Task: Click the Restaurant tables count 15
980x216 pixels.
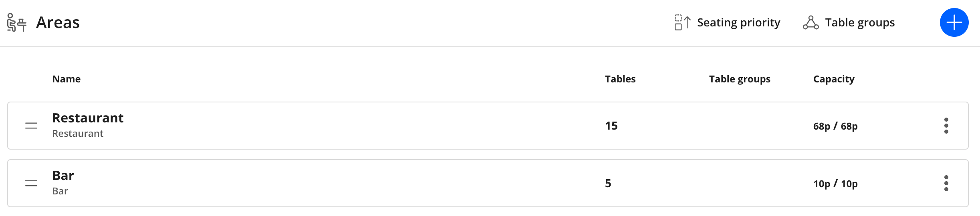Action: (611, 126)
